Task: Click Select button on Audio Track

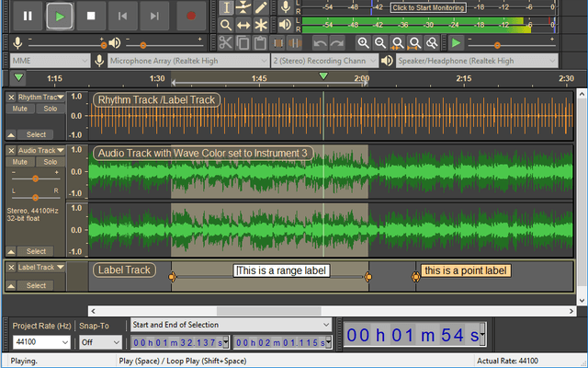Action: pyautogui.click(x=36, y=251)
